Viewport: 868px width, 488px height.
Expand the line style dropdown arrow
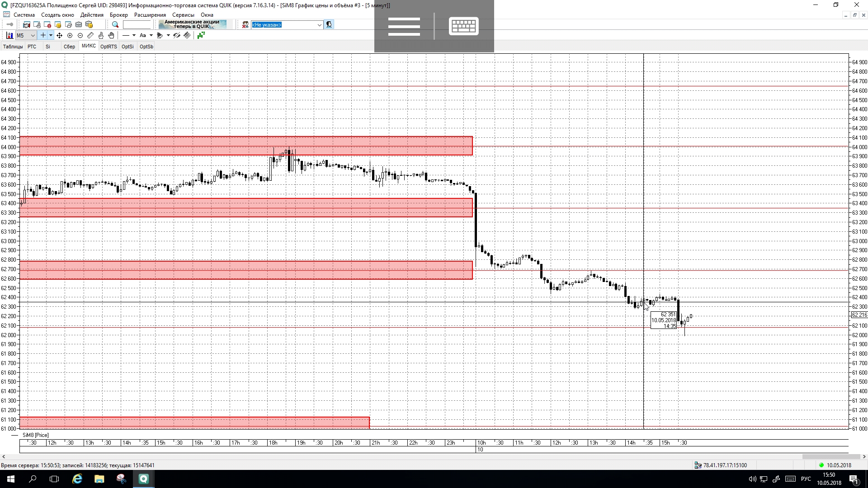(x=134, y=35)
